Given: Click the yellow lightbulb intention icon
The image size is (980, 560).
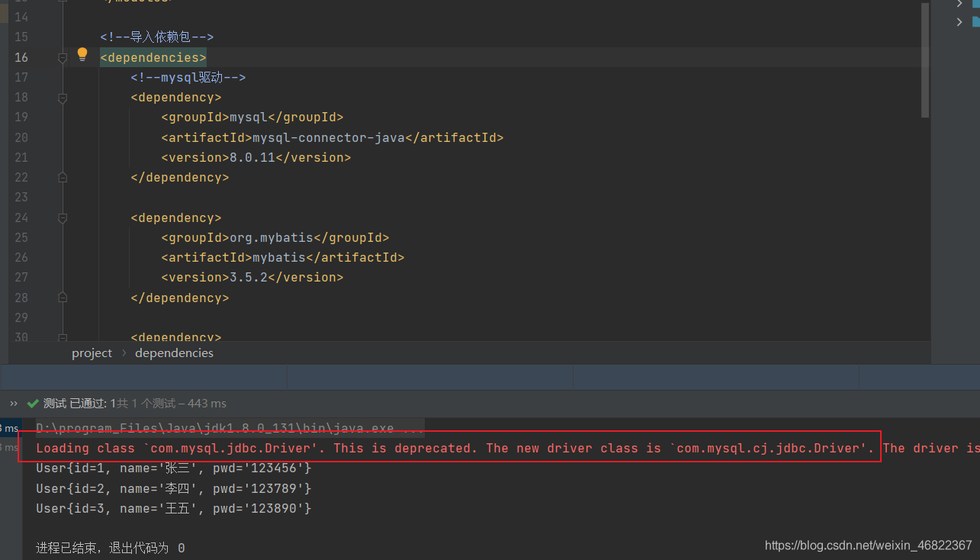Looking at the screenshot, I should pos(82,54).
